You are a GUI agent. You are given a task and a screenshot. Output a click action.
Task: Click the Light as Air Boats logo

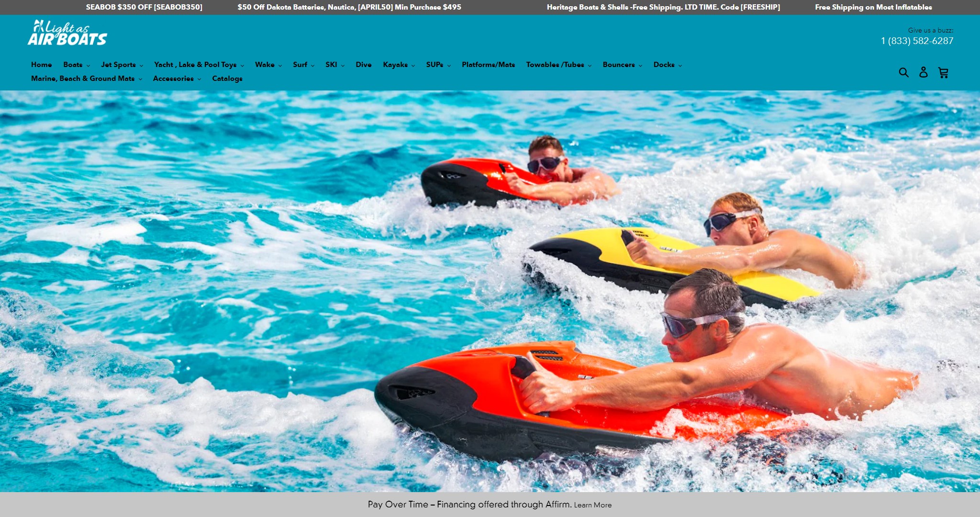click(x=67, y=33)
